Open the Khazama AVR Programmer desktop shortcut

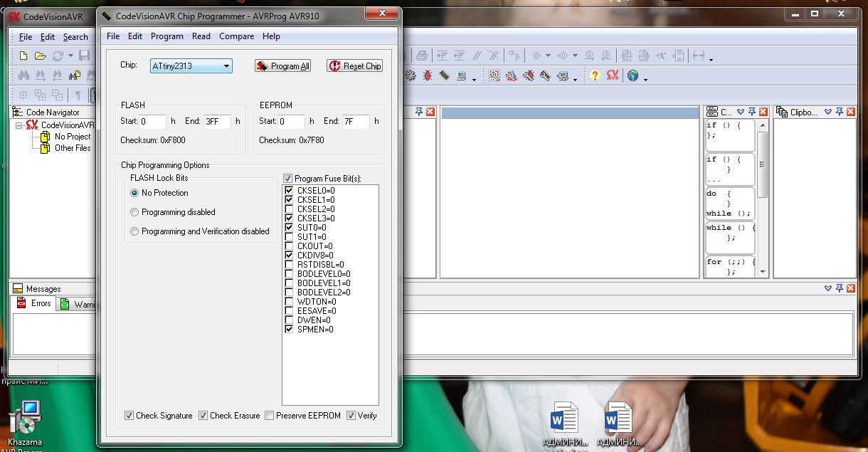tap(24, 420)
